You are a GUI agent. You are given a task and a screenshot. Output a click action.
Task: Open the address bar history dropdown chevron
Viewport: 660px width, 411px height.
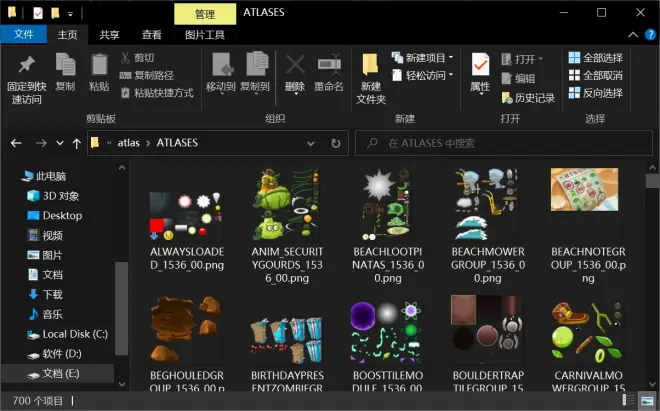pyautogui.click(x=311, y=144)
